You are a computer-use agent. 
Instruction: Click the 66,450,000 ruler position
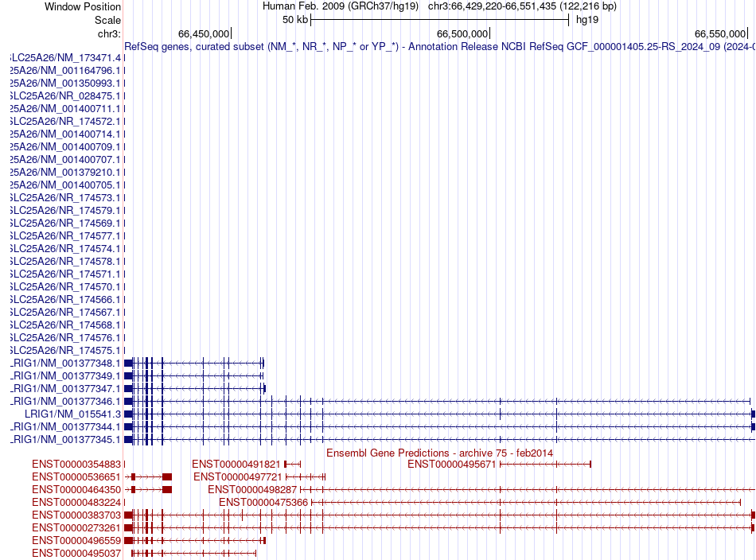[x=204, y=33]
